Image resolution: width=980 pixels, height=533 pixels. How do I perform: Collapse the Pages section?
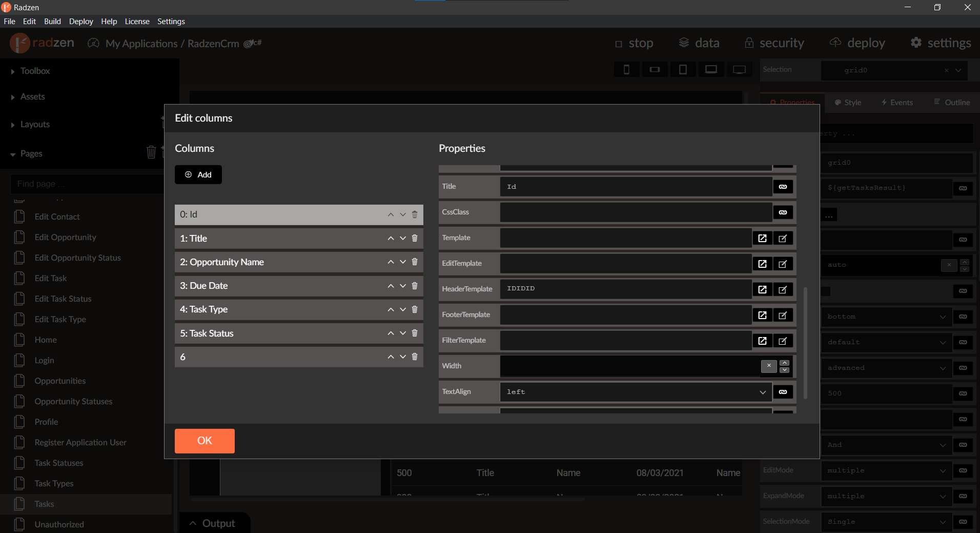[13, 154]
